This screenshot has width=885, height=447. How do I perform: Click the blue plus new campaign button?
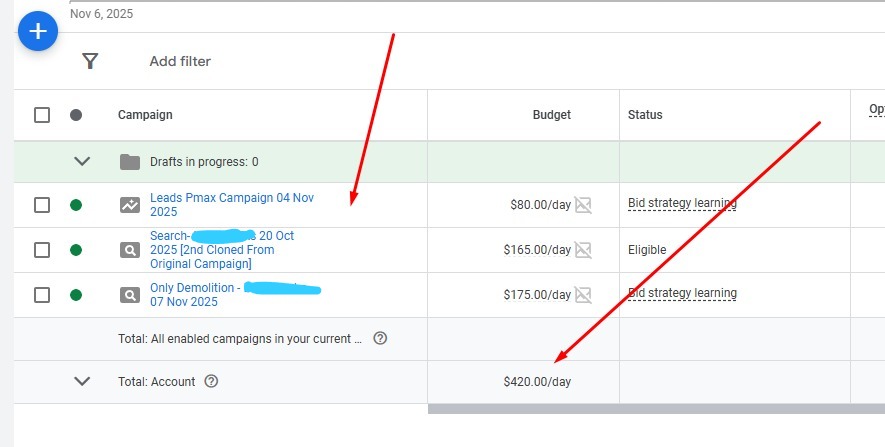[x=38, y=32]
